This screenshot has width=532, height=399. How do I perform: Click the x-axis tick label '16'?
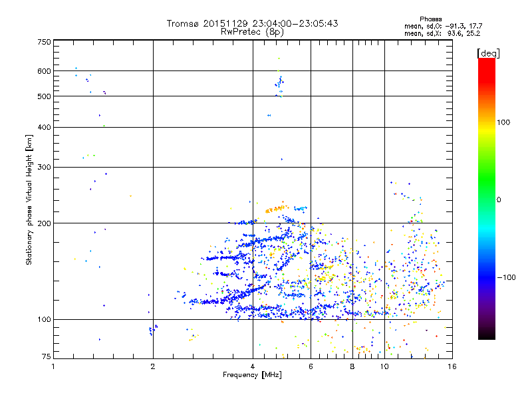click(452, 366)
